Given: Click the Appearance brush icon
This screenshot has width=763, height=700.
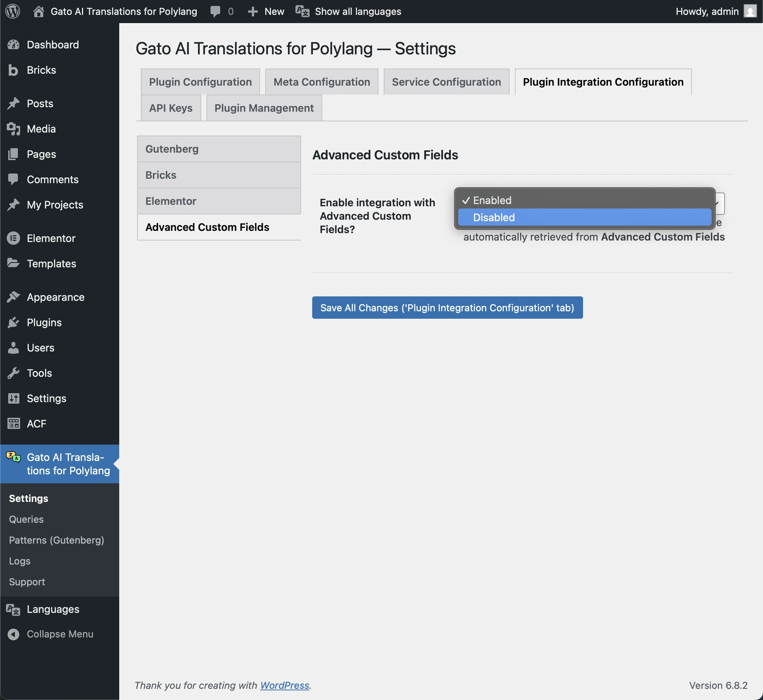Looking at the screenshot, I should coord(14,297).
